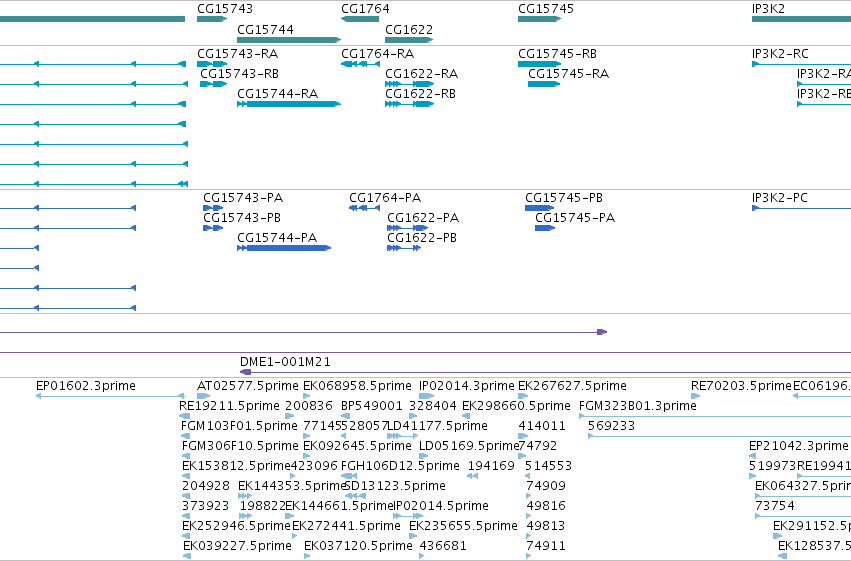This screenshot has height=561, width=851.
Task: Click EST RE70203.5prime
Action: pos(741,386)
